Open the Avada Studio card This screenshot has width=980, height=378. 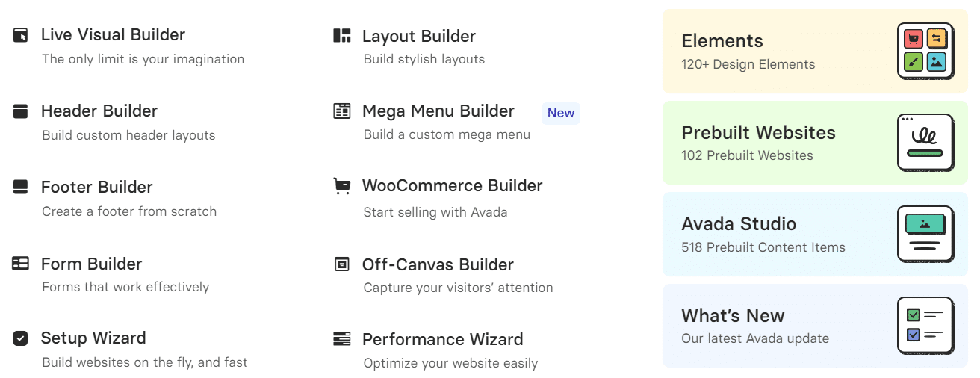pyautogui.click(x=815, y=234)
